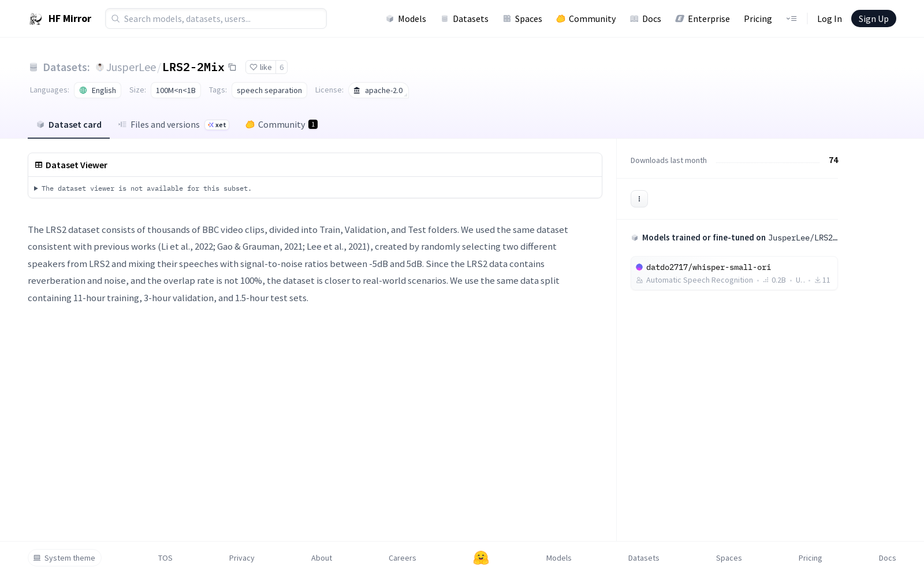The image size is (924, 578).
Task: Click the hugging face emoji in footer
Action: (481, 558)
